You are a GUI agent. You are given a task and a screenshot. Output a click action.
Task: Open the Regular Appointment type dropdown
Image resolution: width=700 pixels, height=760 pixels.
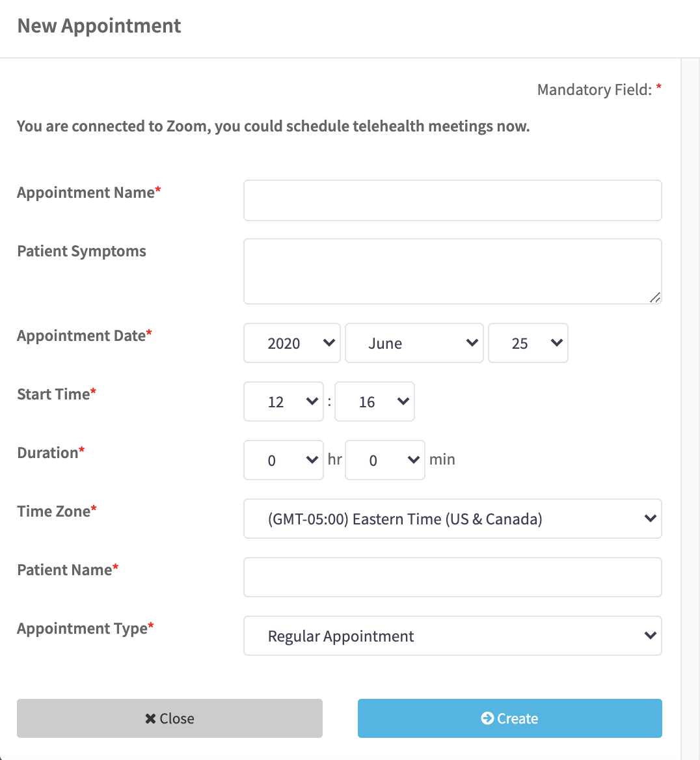point(453,636)
